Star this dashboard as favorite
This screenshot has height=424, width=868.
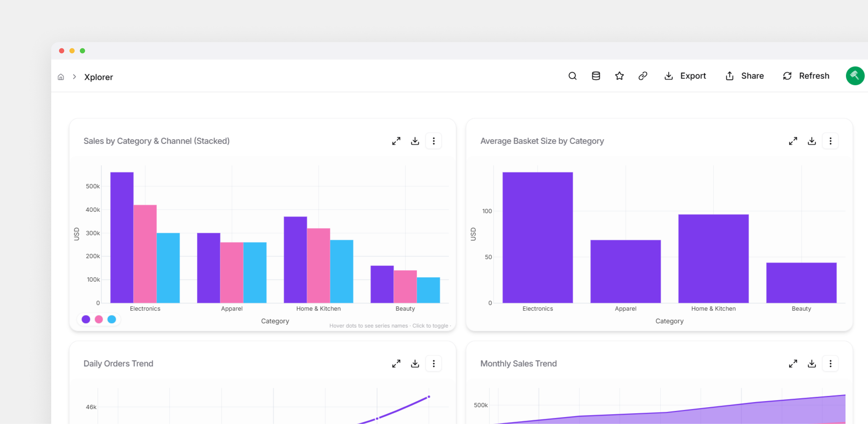(619, 76)
